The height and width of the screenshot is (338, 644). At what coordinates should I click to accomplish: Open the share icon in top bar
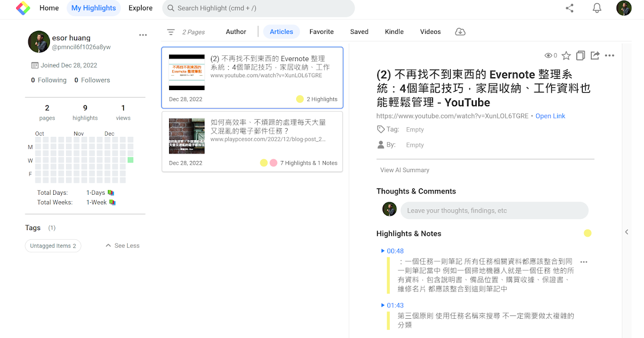click(569, 8)
